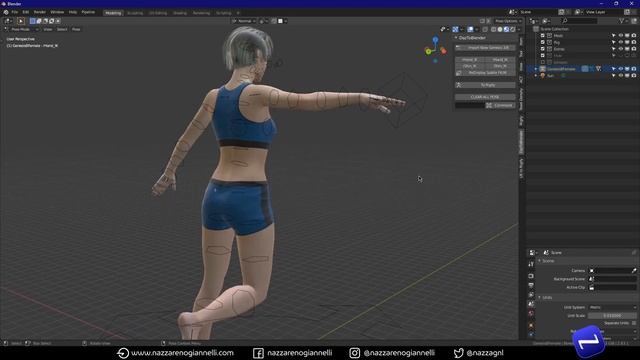Toggle X-ray display icon
Screen dimensions: 640x360
pos(485,29)
